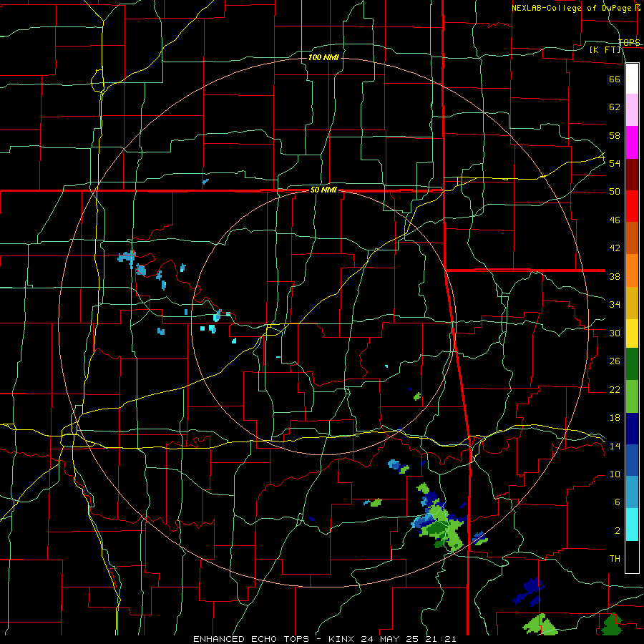Screen dimensions: 644x644
Task: Click the TH legend label
Action: coord(615,559)
